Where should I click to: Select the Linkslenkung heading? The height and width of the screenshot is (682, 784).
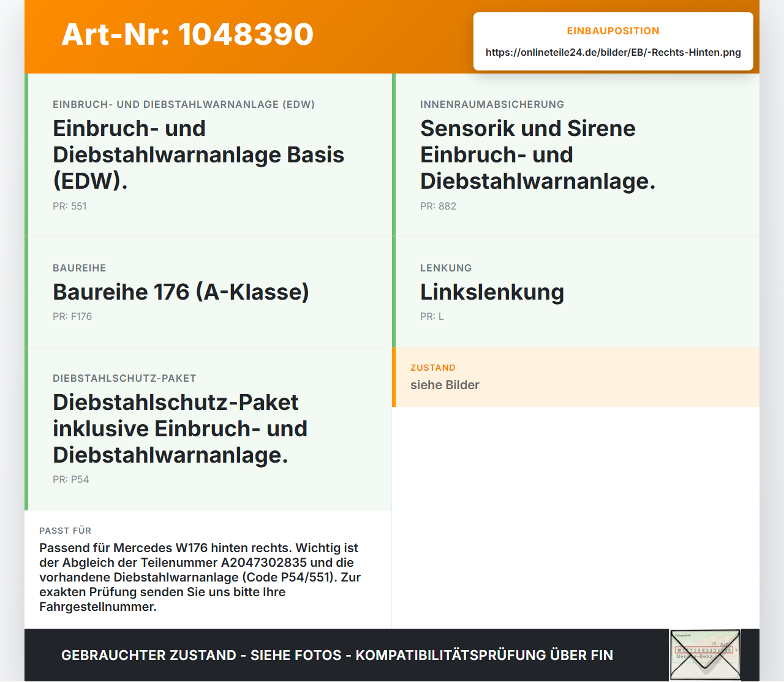[x=492, y=292]
